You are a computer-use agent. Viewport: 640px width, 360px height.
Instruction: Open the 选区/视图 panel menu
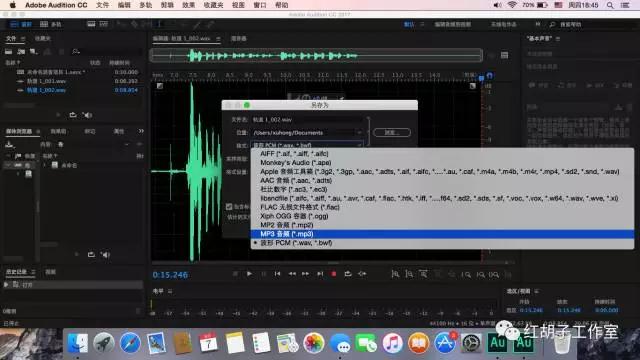pyautogui.click(x=536, y=291)
